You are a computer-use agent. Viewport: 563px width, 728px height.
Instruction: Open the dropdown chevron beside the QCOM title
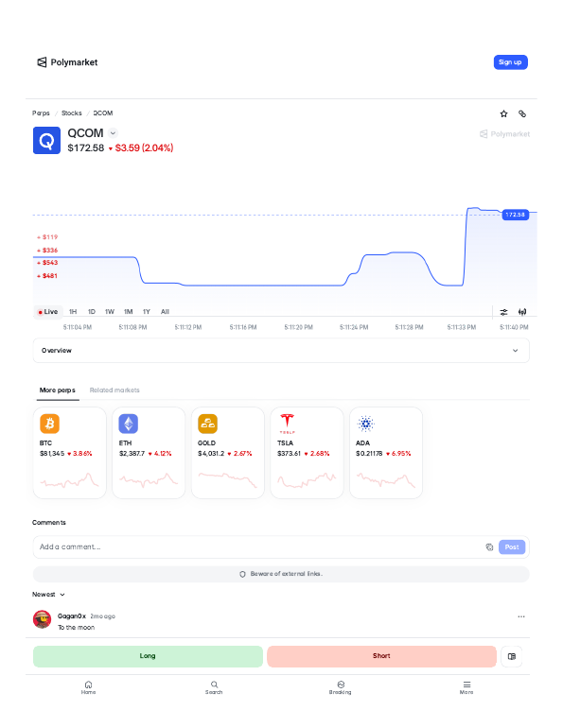click(113, 133)
